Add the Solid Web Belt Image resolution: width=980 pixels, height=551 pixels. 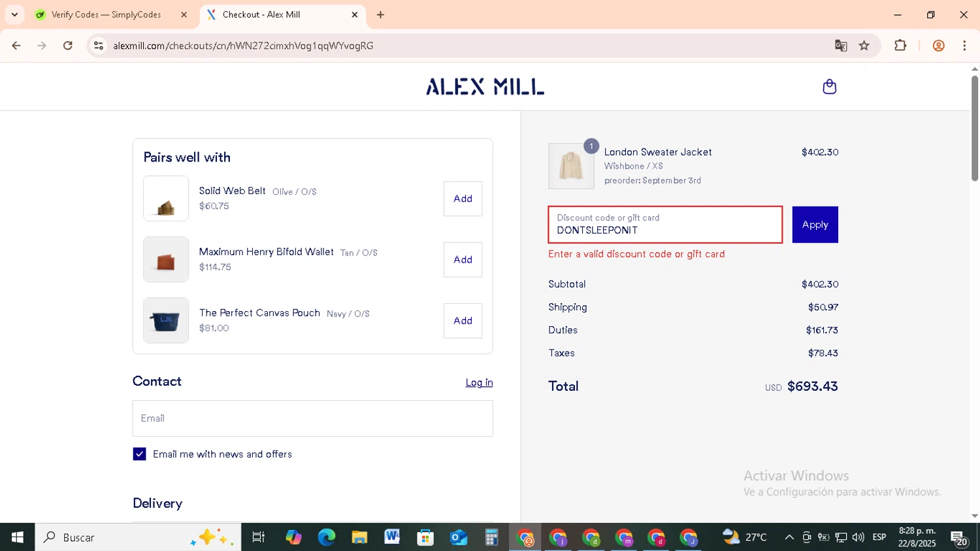tap(463, 199)
